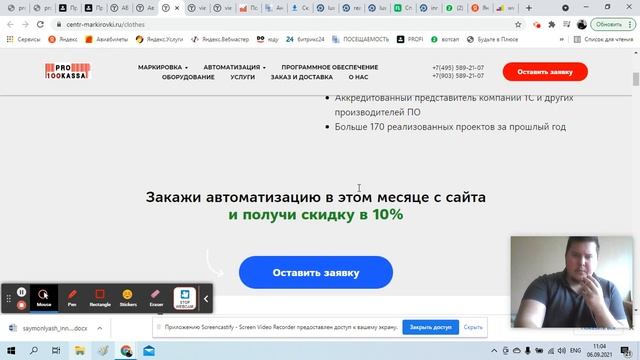Open a new browser tab
The image size is (640, 360).
click(x=529, y=8)
